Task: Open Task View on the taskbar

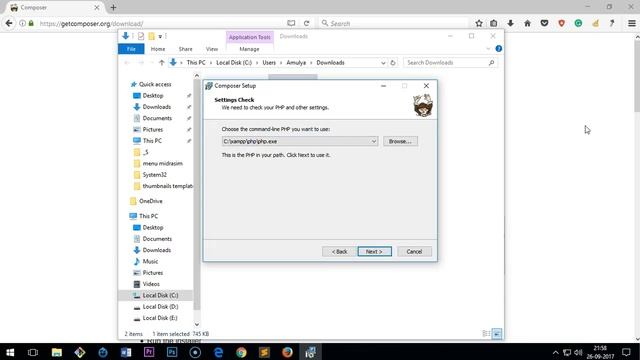Action: [33, 352]
